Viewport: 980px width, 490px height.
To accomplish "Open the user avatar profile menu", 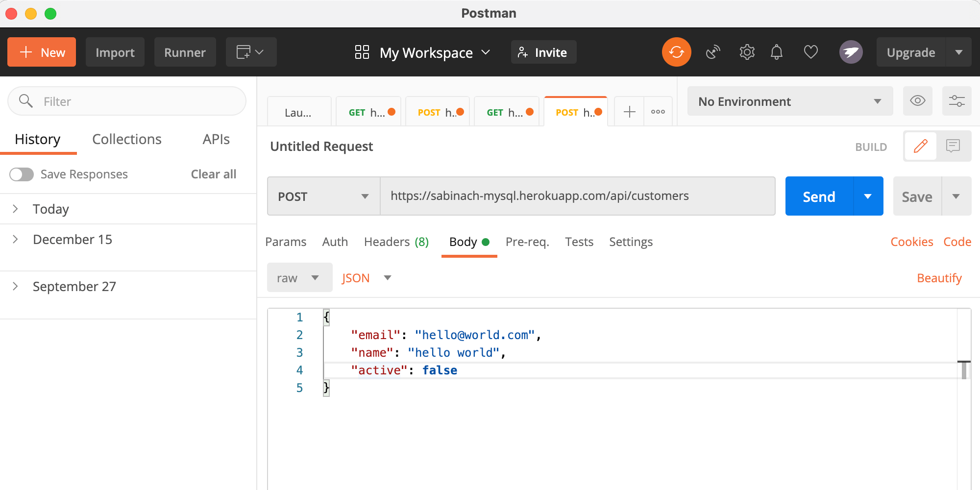I will [x=851, y=52].
